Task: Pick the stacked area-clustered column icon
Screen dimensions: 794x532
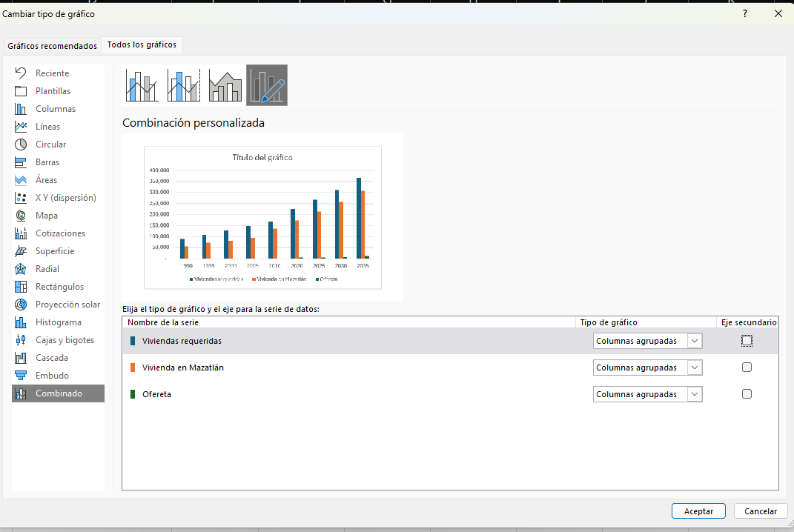Action: (225, 85)
